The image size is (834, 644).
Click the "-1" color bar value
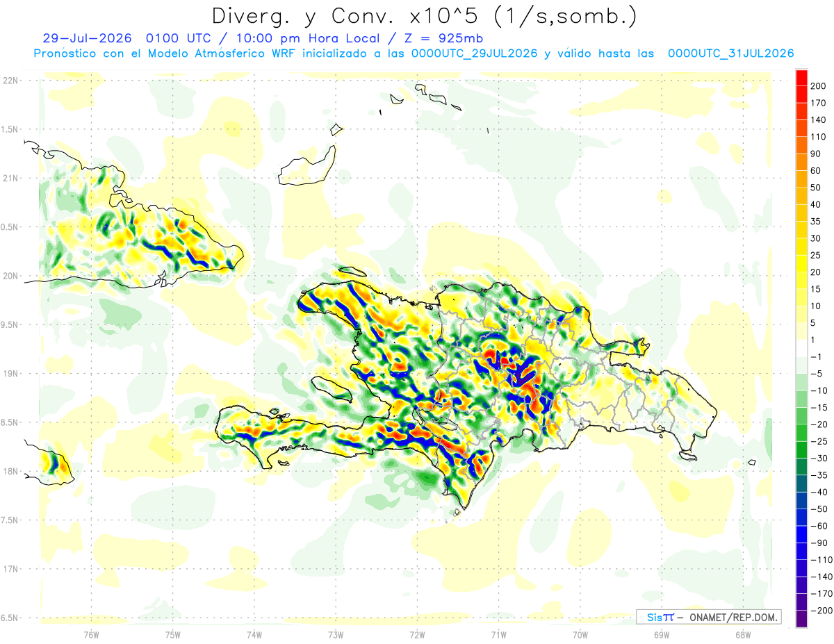[x=817, y=356]
